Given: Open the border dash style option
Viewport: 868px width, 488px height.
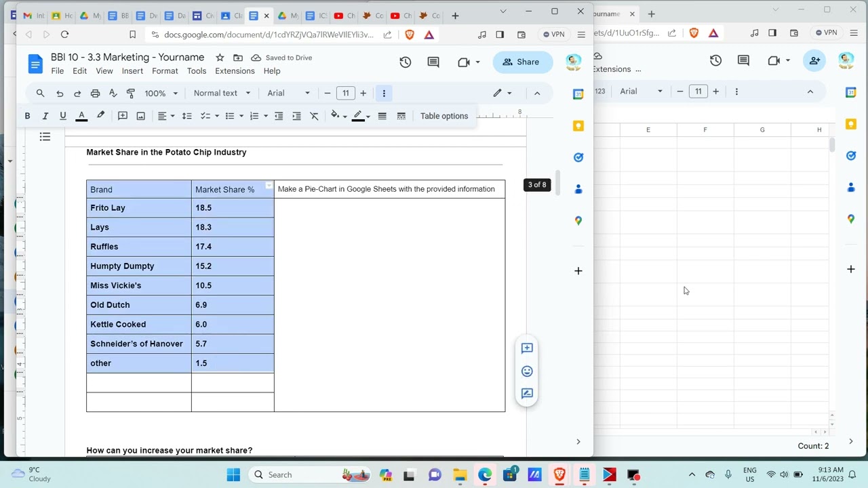Looking at the screenshot, I should point(401,116).
